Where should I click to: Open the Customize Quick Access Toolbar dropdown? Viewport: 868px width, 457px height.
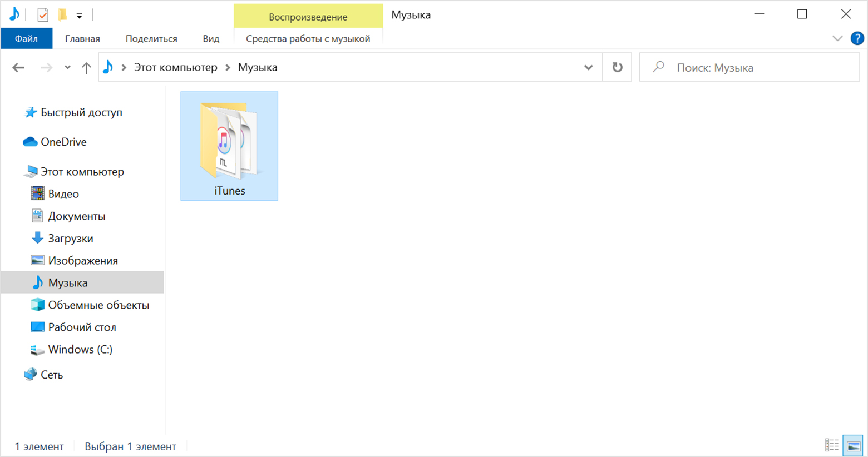(80, 16)
